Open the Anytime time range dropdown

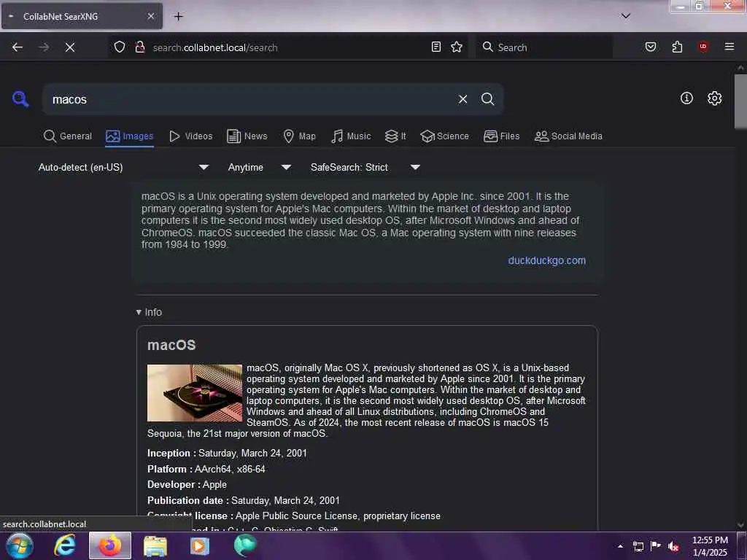pos(260,167)
